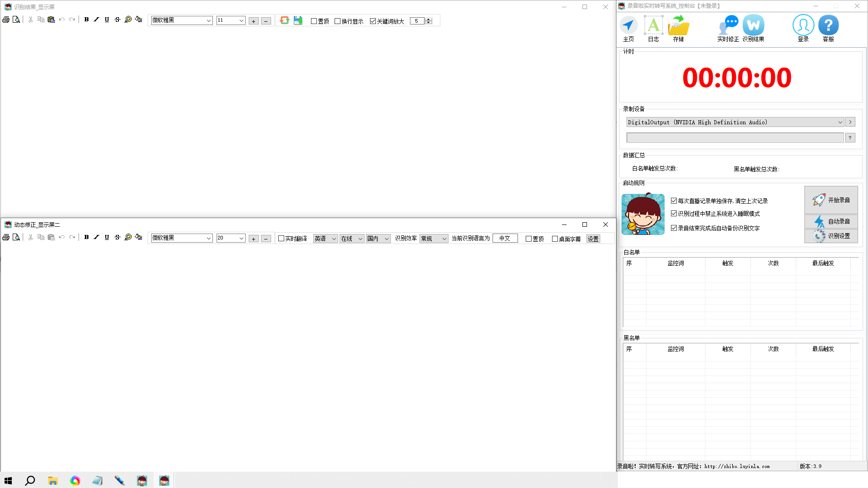Click background fill icon in 识别结果 window

tap(139, 20)
